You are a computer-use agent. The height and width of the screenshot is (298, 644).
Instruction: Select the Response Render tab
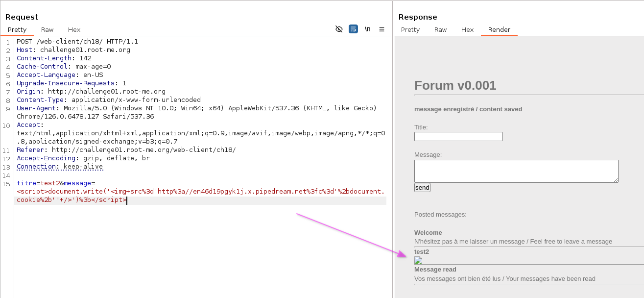coord(499,30)
